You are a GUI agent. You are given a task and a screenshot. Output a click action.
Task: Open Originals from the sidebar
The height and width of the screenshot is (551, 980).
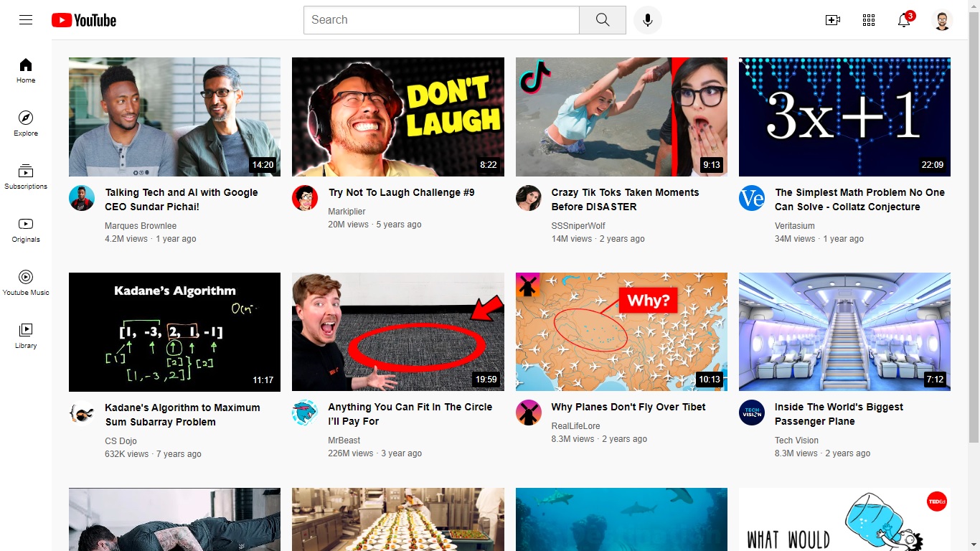point(25,230)
